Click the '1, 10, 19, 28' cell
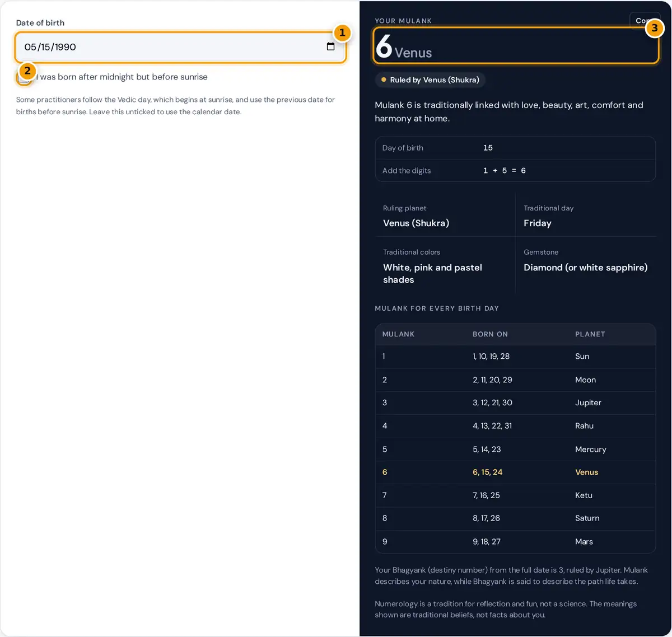Viewport: 672px width, 637px height. point(491,357)
